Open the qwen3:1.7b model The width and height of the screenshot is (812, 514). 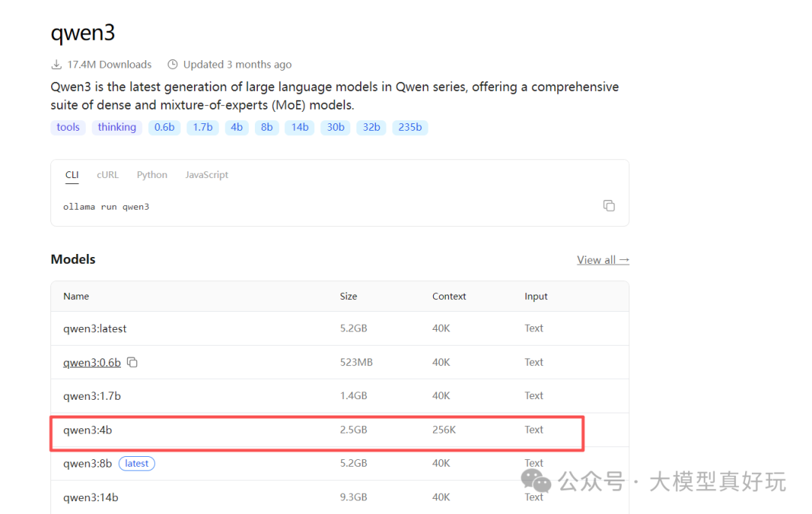click(92, 396)
